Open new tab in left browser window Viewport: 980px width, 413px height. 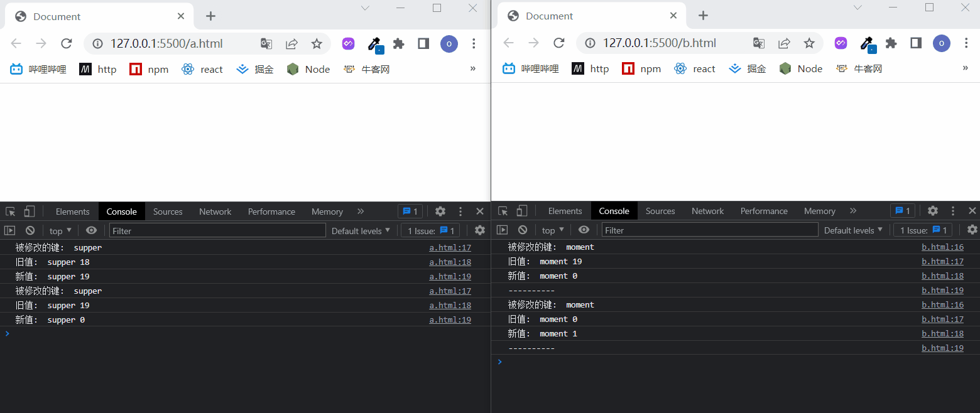[210, 16]
